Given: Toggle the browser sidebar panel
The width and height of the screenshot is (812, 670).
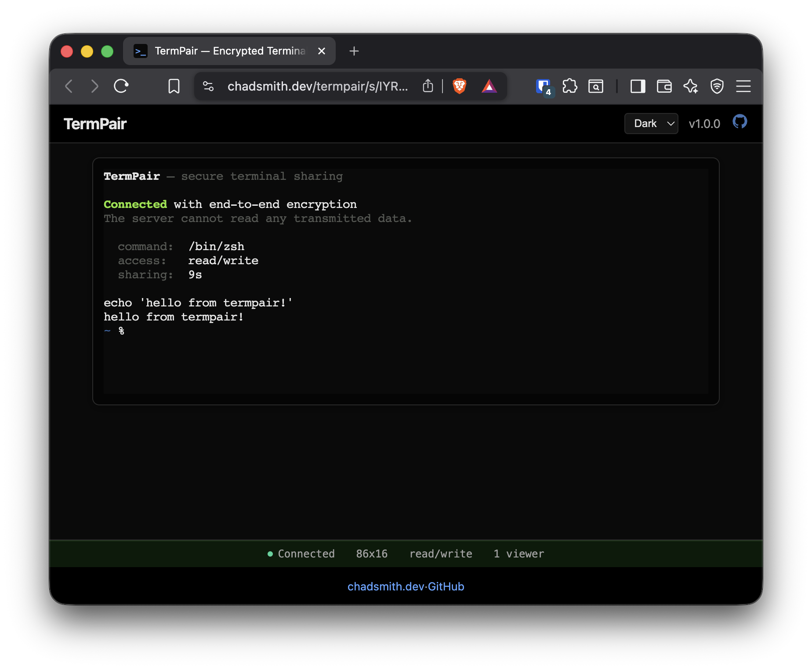Looking at the screenshot, I should click(638, 86).
